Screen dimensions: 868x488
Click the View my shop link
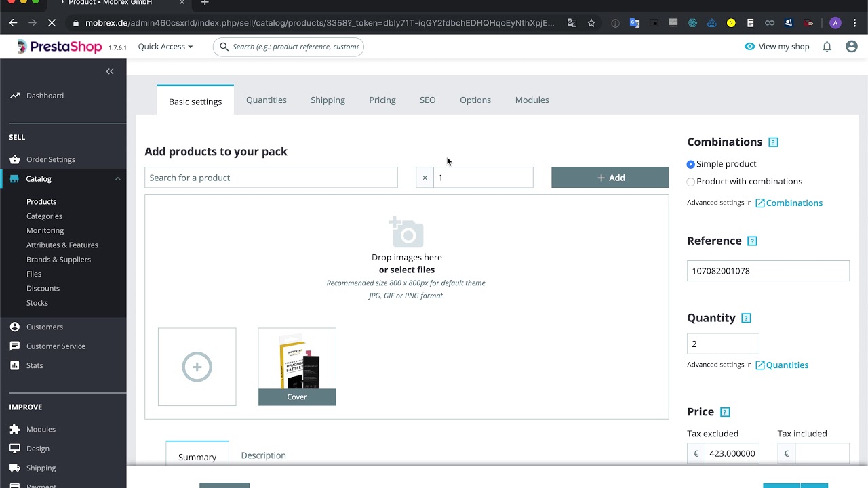[777, 47]
